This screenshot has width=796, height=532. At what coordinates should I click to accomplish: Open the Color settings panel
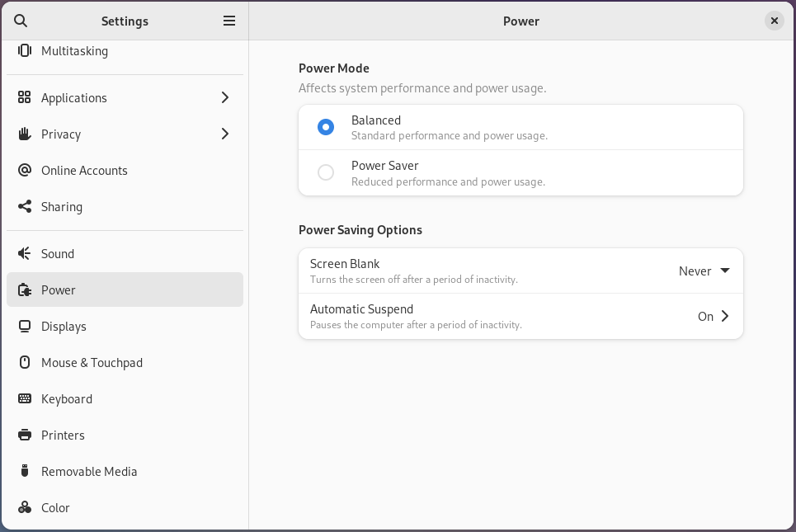55,508
